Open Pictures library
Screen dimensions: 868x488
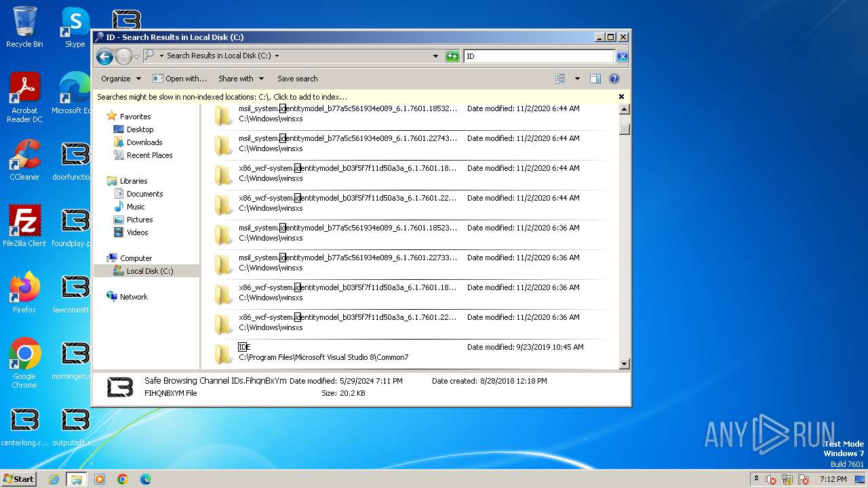139,220
